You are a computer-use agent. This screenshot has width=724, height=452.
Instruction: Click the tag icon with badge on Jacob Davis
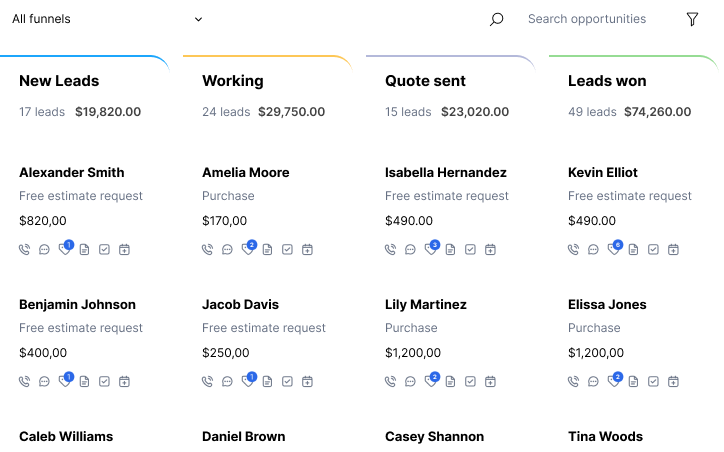point(248,380)
